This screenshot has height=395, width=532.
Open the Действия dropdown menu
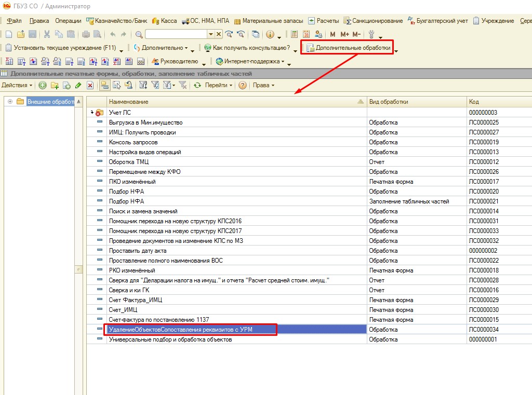(x=17, y=85)
